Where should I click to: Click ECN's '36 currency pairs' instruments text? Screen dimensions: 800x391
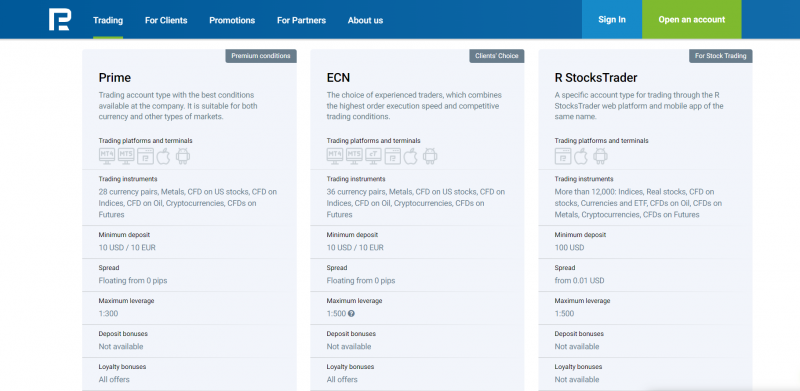[416, 203]
